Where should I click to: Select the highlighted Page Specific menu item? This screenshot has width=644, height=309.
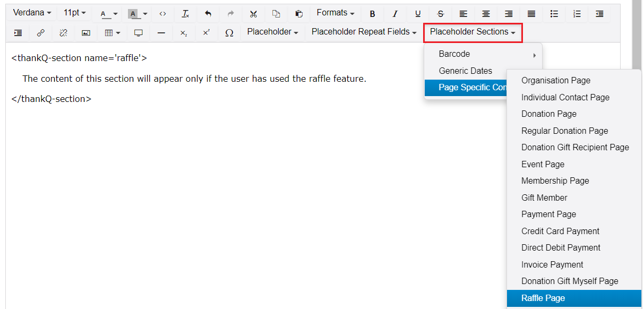point(466,88)
